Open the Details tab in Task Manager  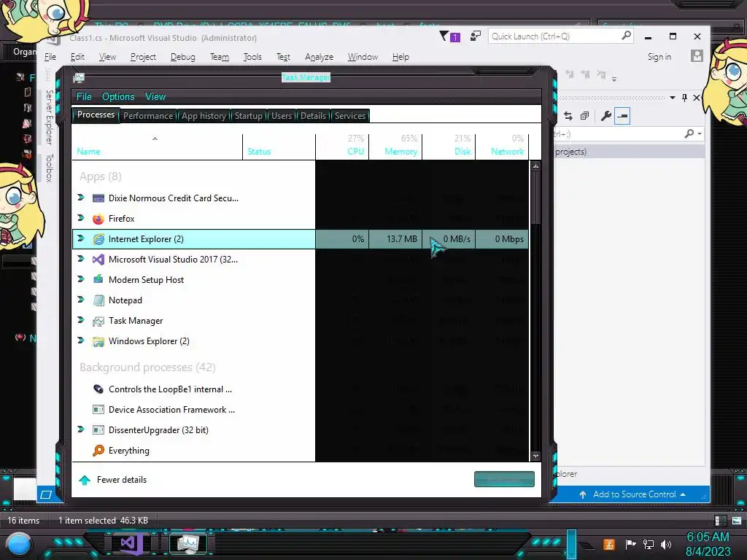coord(313,116)
